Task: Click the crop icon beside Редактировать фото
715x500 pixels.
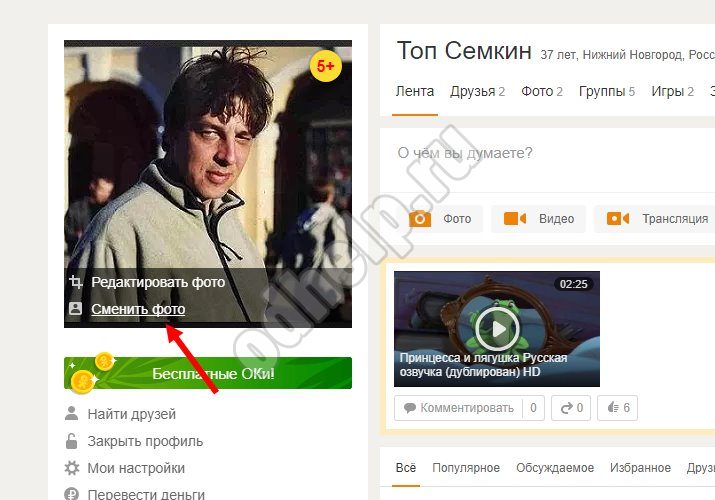Action: [76, 282]
